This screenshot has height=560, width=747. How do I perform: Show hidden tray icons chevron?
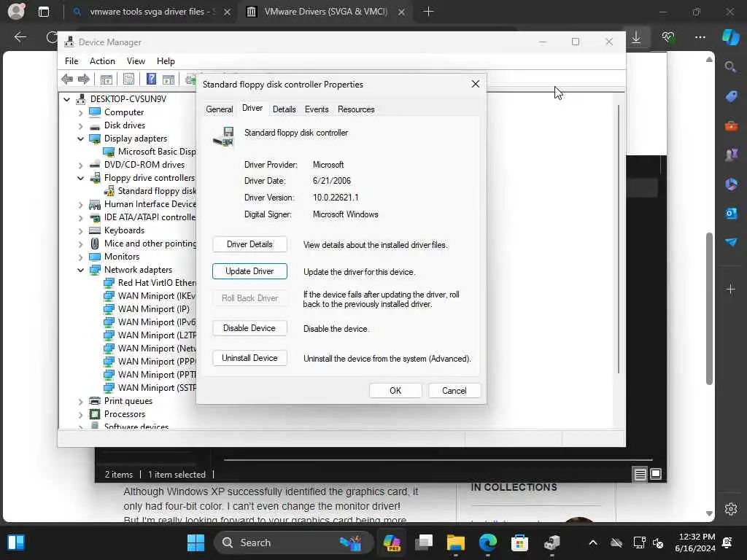(592, 542)
